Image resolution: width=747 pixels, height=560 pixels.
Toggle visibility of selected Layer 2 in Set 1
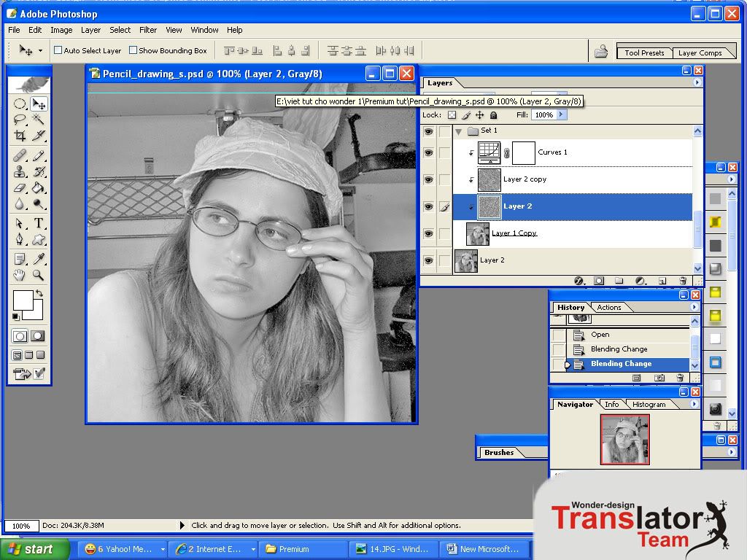click(x=428, y=206)
